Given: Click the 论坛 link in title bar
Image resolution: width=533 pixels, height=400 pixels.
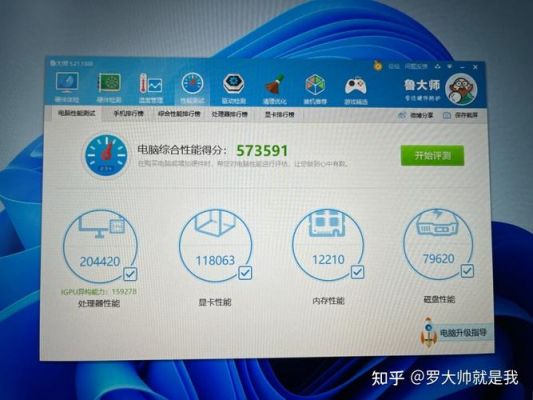Looking at the screenshot, I should click(394, 66).
